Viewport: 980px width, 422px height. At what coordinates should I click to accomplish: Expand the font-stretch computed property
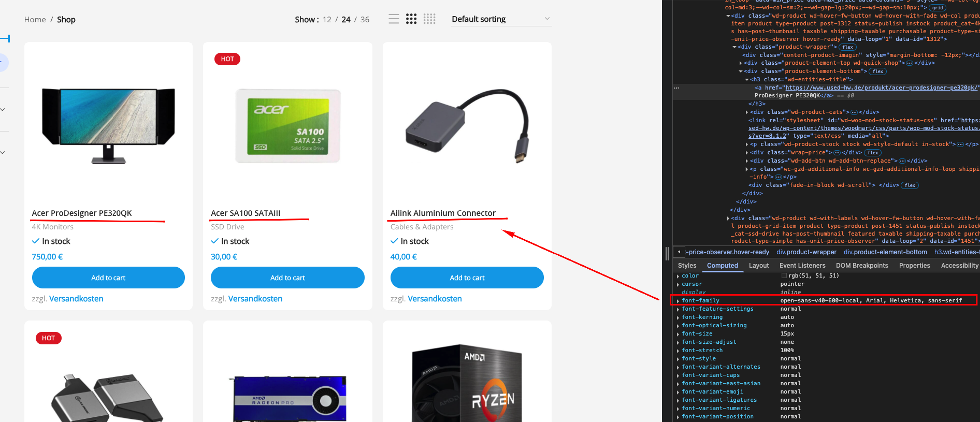pos(678,351)
